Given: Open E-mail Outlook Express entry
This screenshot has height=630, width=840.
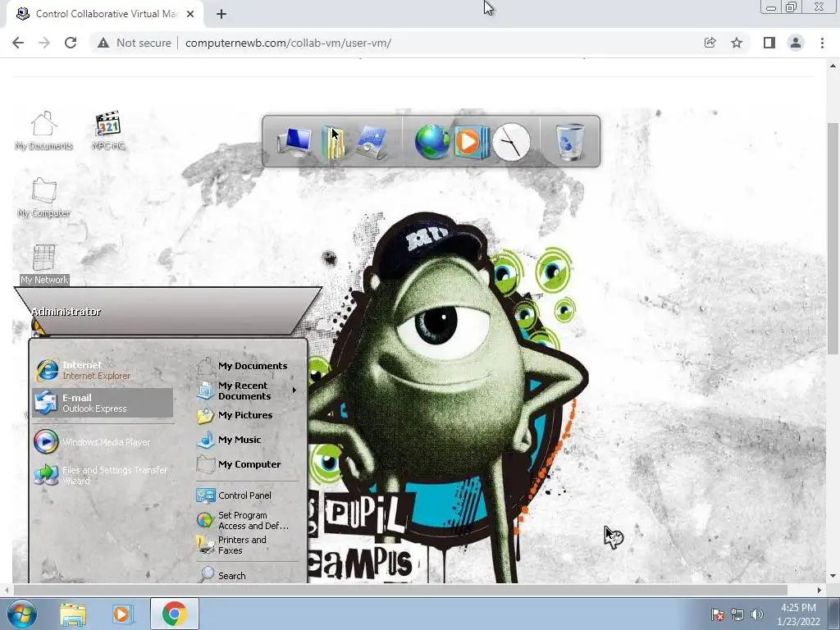Looking at the screenshot, I should [x=103, y=403].
